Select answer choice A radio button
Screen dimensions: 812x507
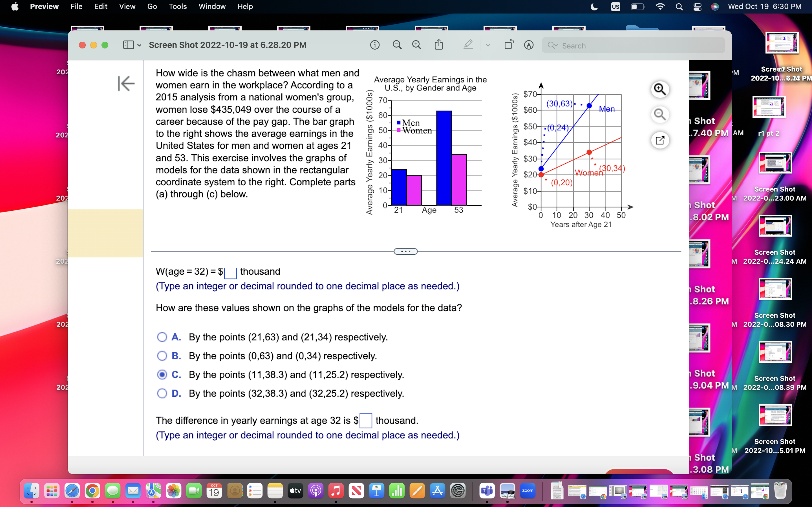tap(162, 337)
